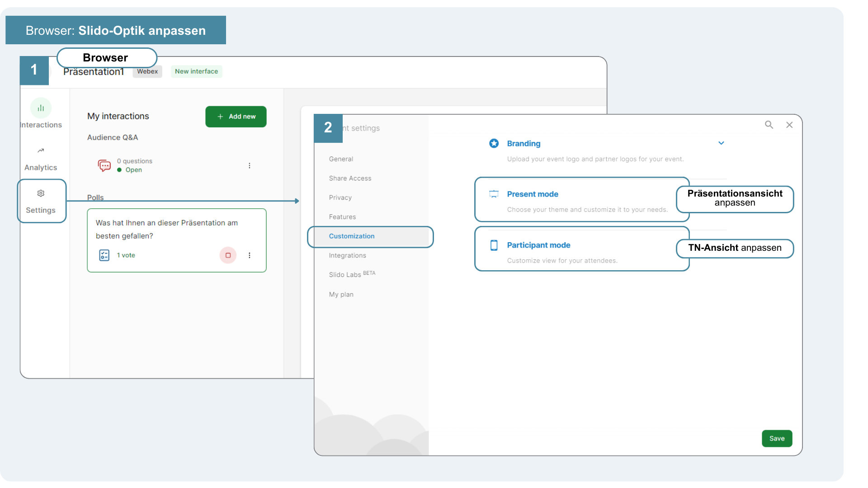Click 'Choose your theme' description text
Viewport: 868px width, 488px height.
click(587, 210)
